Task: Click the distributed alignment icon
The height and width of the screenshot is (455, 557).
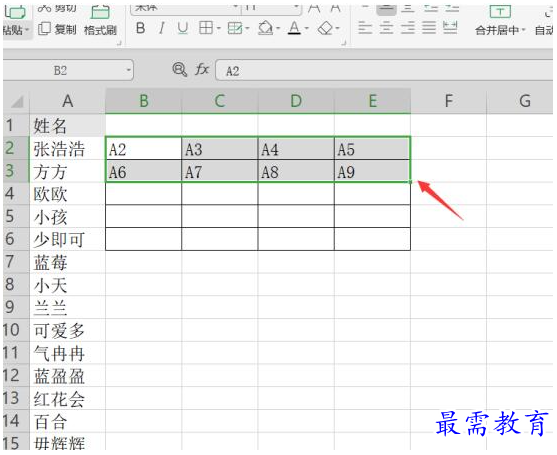Action: click(450, 28)
